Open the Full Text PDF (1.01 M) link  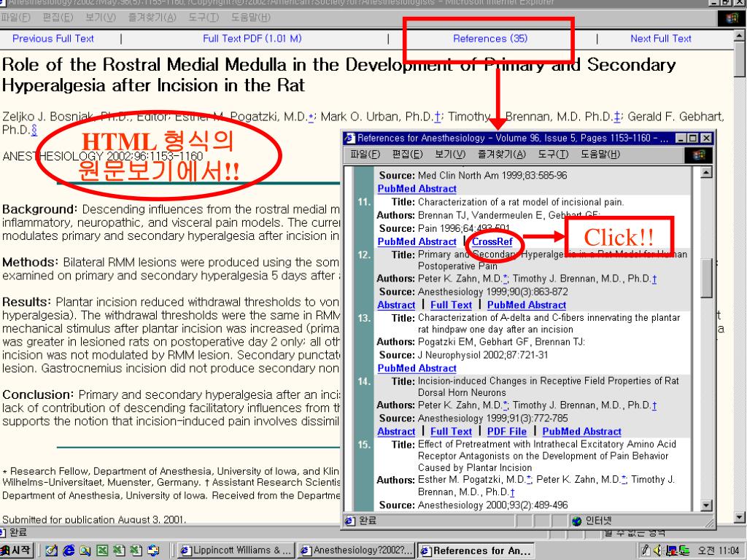click(x=252, y=39)
